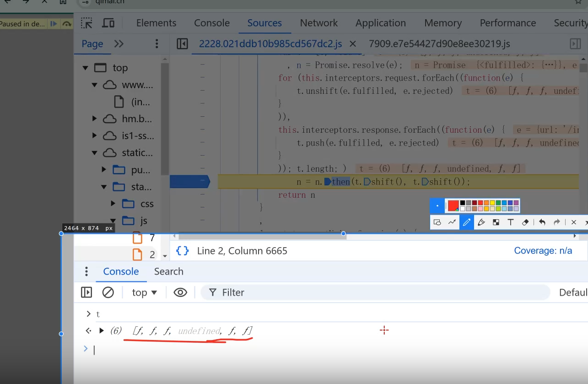Collapse the static... domain node
The width and height of the screenshot is (588, 384).
point(94,153)
